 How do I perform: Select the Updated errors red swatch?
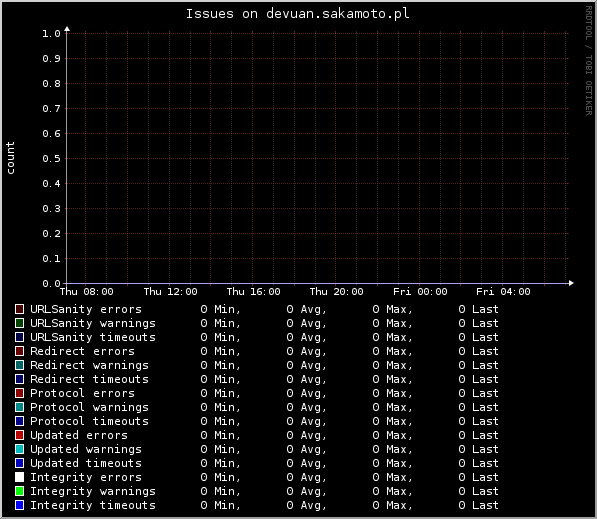click(x=19, y=435)
